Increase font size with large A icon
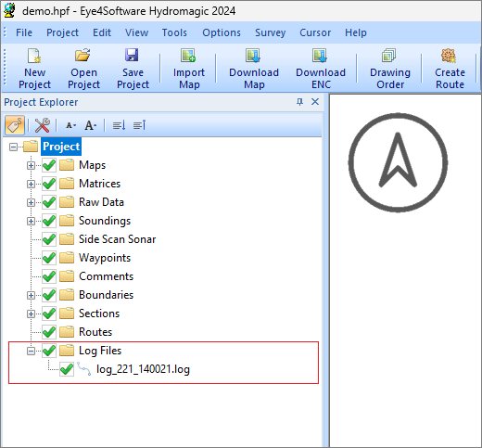 tap(90, 125)
